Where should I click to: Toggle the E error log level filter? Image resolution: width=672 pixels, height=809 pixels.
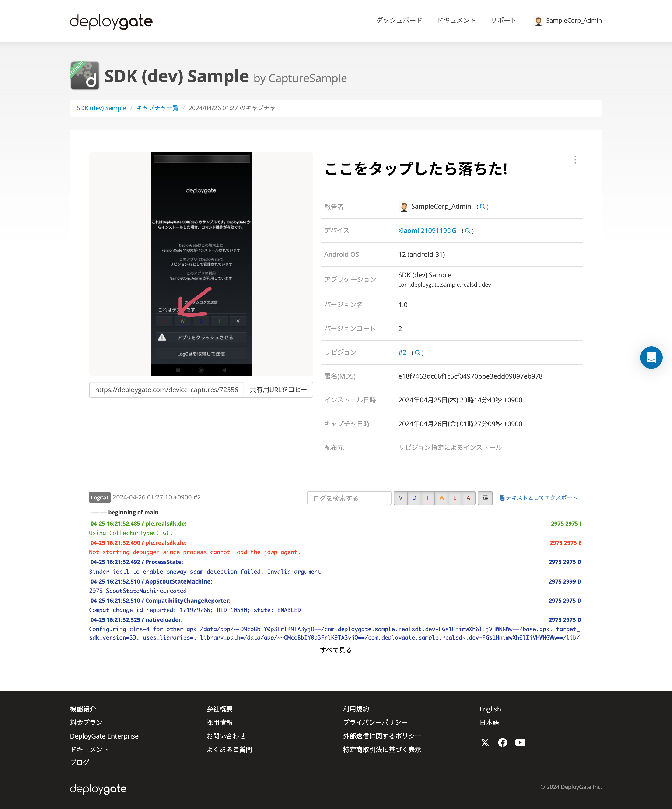point(455,498)
